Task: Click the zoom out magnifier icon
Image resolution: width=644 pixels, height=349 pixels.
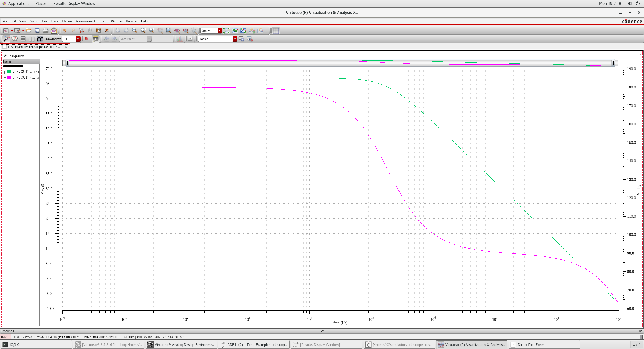Action: [151, 31]
